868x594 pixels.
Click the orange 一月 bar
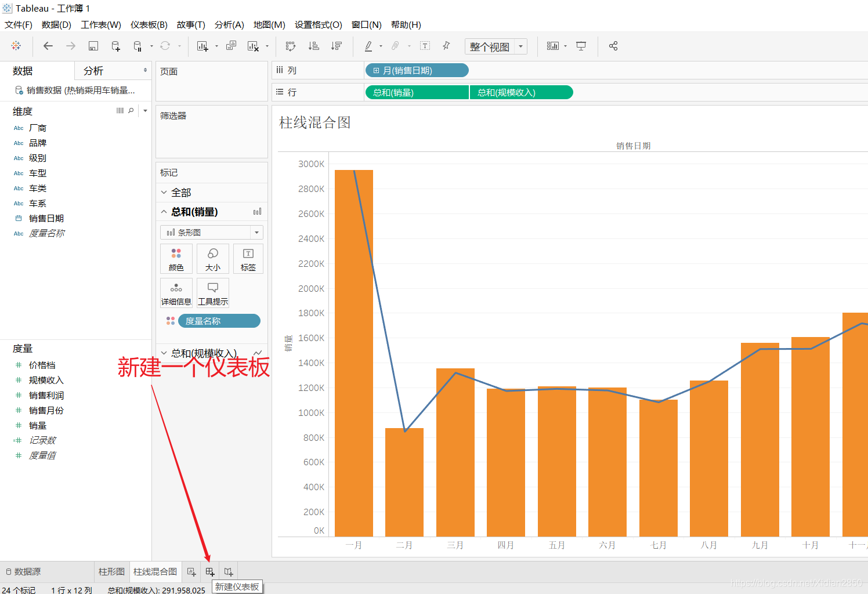[x=354, y=353]
